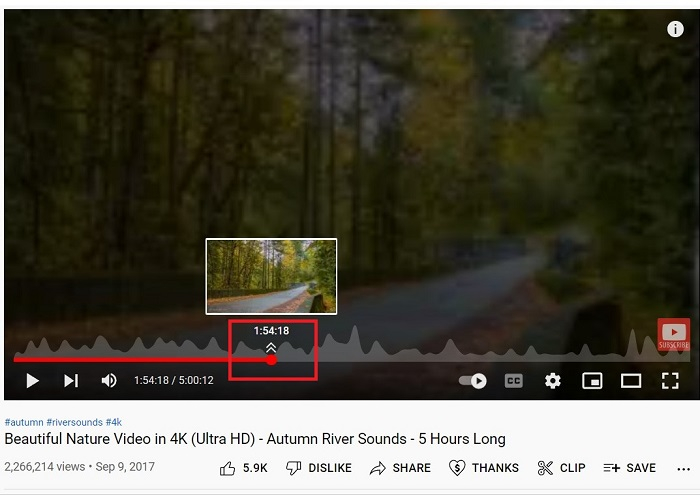Mute the video volume
700x500 pixels.
[109, 381]
